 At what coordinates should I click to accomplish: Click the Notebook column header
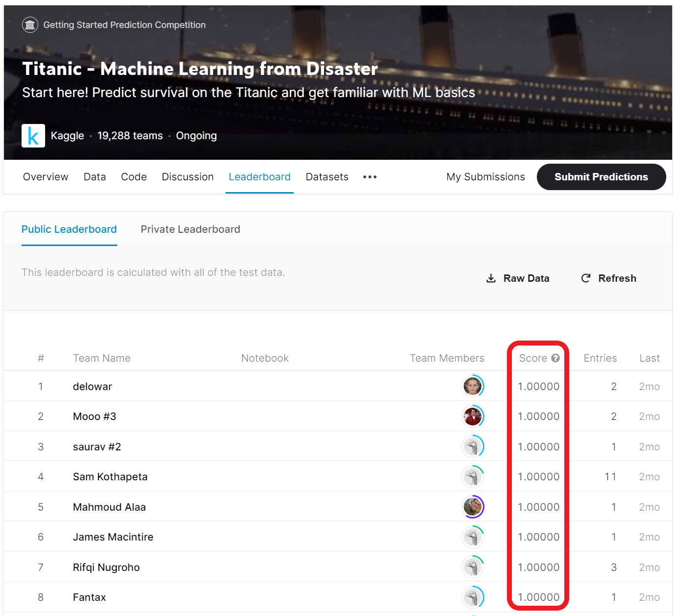(265, 358)
